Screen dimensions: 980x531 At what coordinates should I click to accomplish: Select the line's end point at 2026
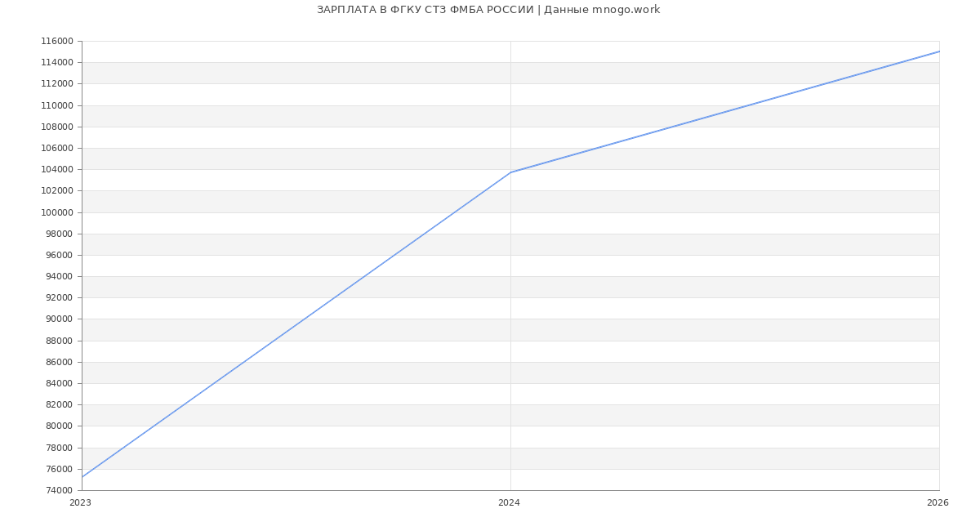pyautogui.click(x=939, y=51)
